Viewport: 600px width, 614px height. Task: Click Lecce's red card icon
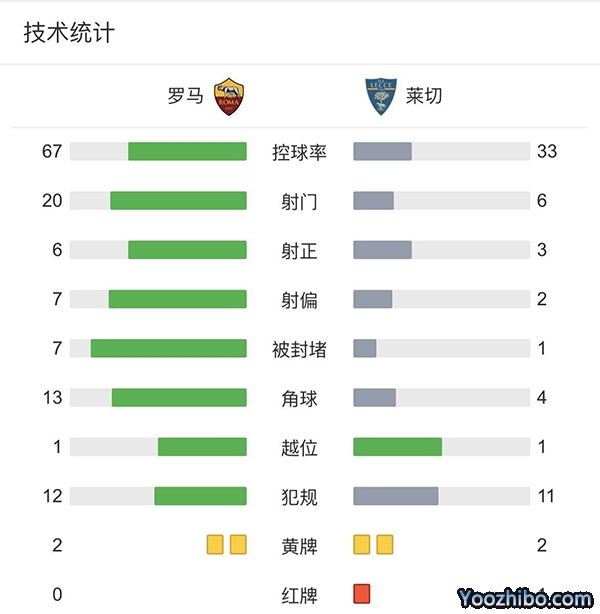[362, 594]
